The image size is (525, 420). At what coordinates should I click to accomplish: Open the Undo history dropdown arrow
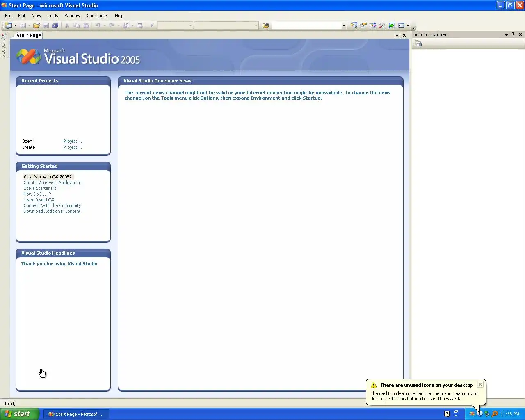tap(105, 25)
